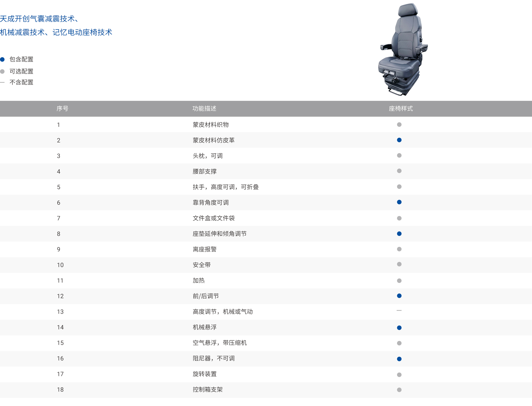
Task: Click the gray dot next to 头枕，可调
Action: 399,156
